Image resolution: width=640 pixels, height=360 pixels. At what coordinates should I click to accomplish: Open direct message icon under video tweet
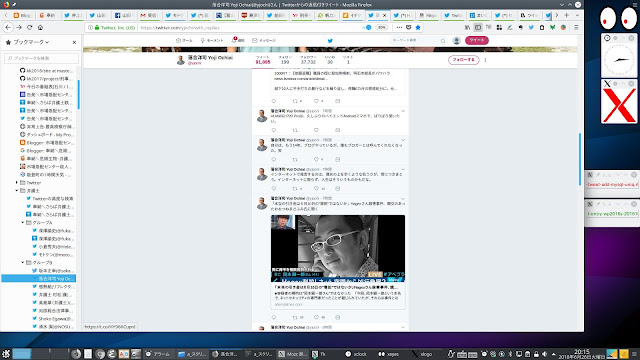pyautogui.click(x=338, y=317)
